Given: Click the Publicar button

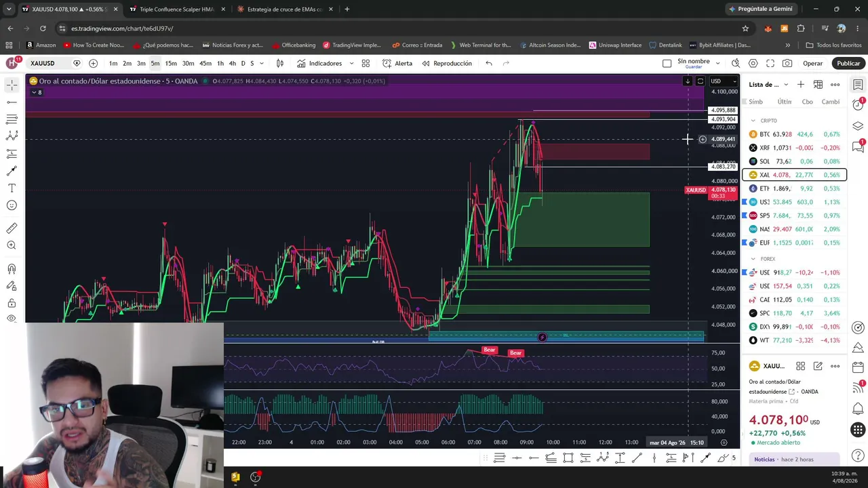Looking at the screenshot, I should click(848, 63).
